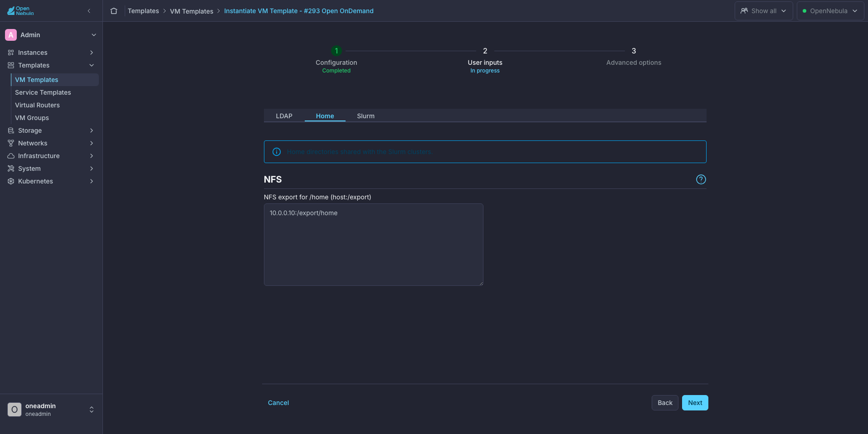Click the Storage database icon
Viewport: 868px width, 434px height.
[x=11, y=130]
